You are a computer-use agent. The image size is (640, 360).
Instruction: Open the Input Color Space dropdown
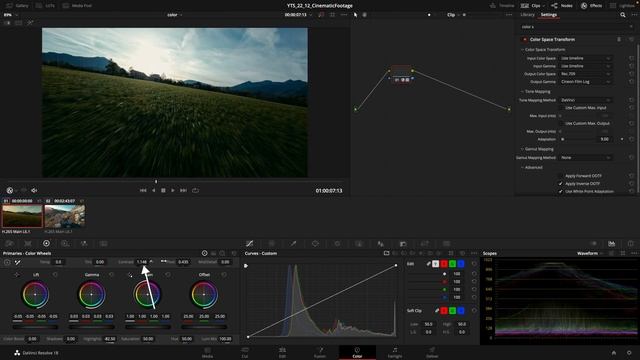(x=585, y=58)
